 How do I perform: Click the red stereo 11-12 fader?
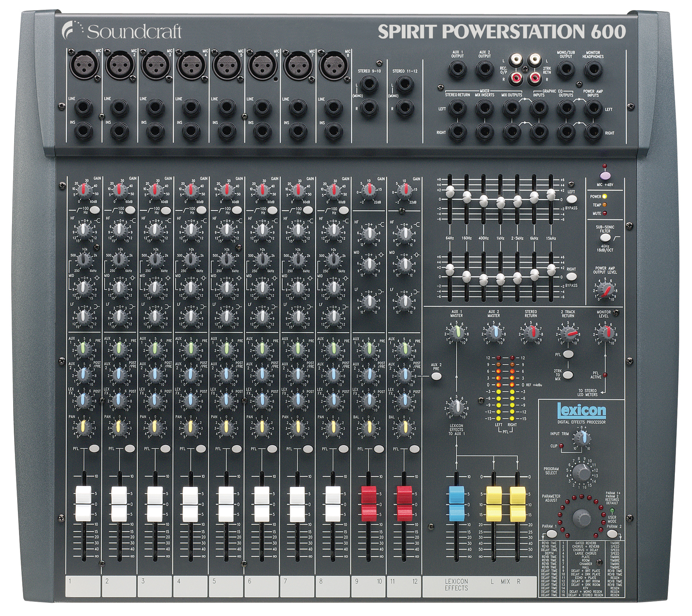click(405, 504)
